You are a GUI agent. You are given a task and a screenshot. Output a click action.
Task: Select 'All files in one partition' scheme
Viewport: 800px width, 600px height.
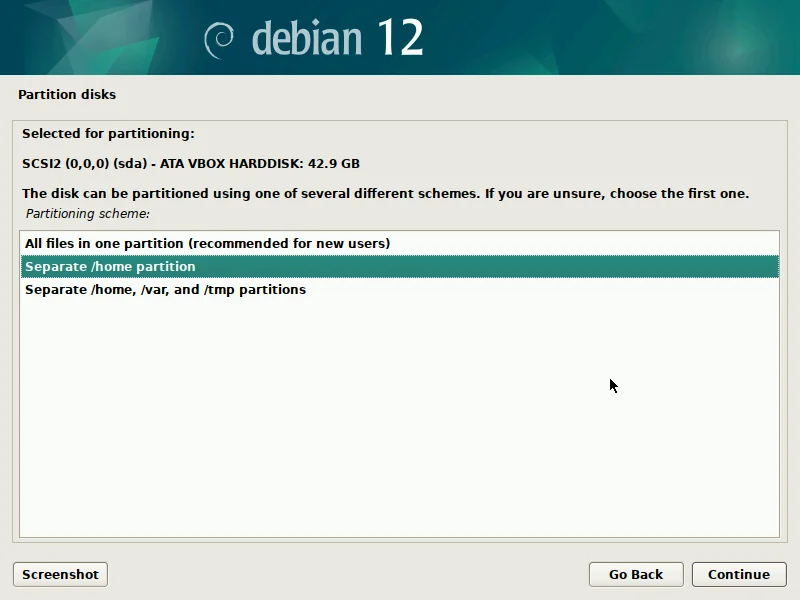[x=399, y=243]
